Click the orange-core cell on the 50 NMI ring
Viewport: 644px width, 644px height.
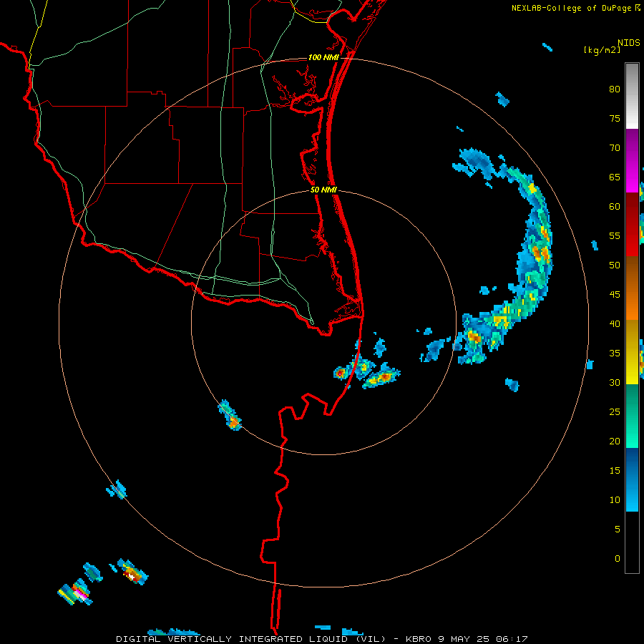tap(230, 415)
